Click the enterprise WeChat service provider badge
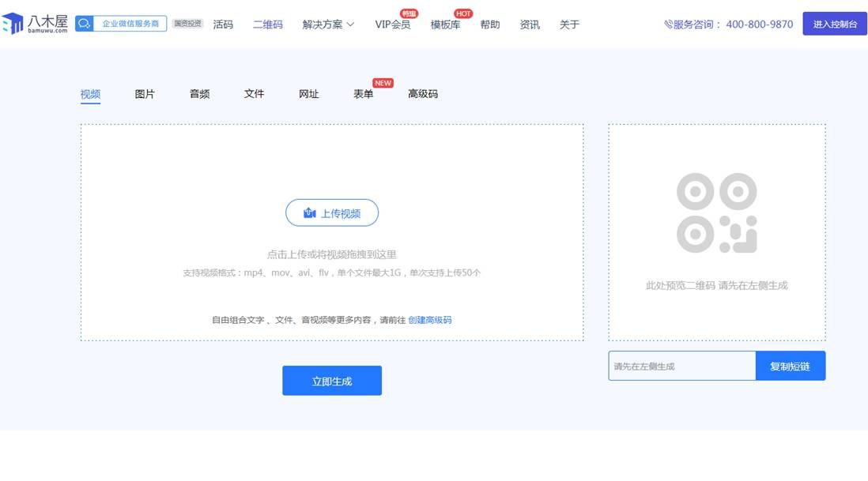Image resolution: width=868 pixels, height=481 pixels. coord(121,24)
